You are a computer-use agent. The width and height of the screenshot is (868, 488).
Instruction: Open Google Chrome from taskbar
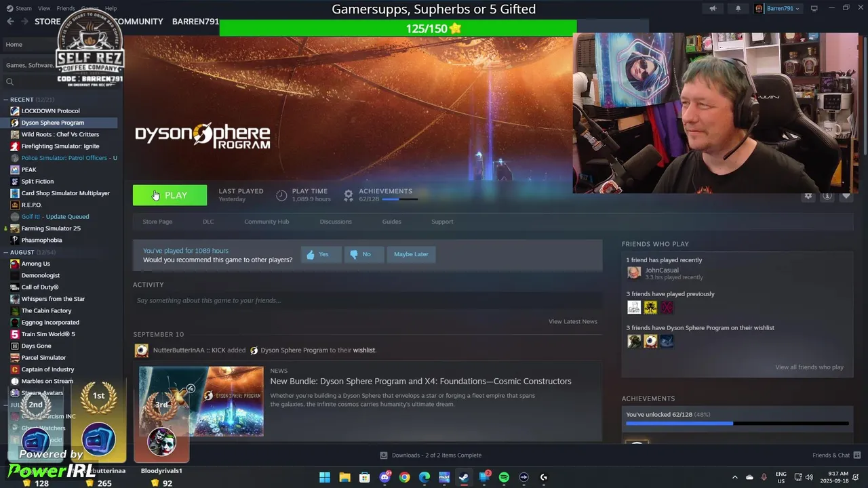click(x=405, y=477)
